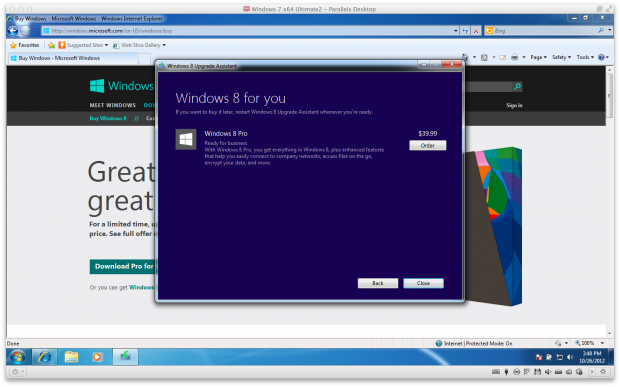Go back with Internet Explorer back arrow
Viewport: 620px width, 387px height.
[13, 30]
